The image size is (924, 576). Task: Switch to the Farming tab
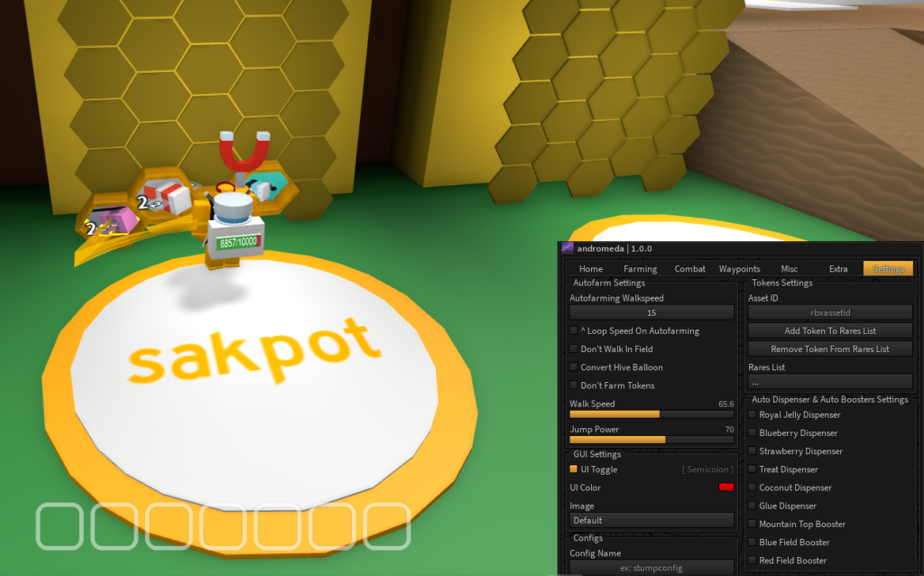(640, 269)
